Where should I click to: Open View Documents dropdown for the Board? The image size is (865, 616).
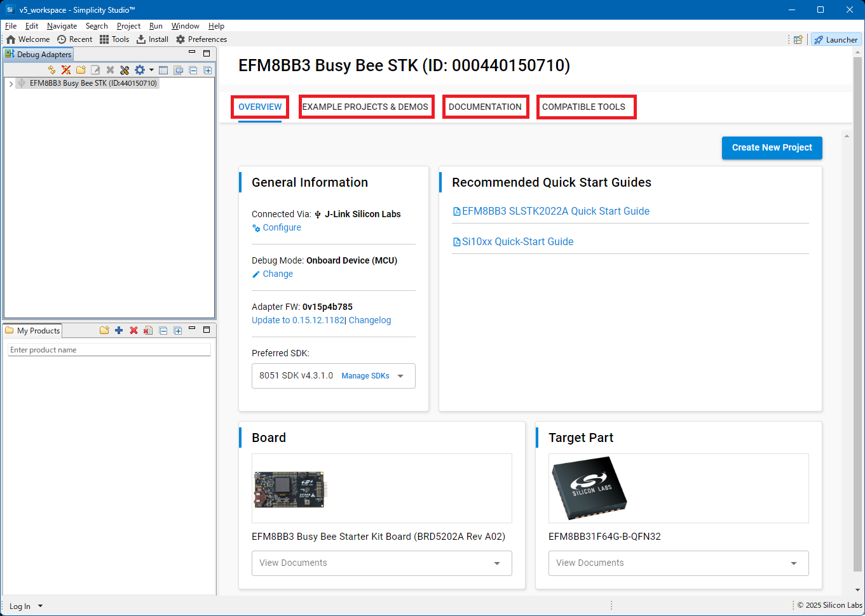pos(498,563)
